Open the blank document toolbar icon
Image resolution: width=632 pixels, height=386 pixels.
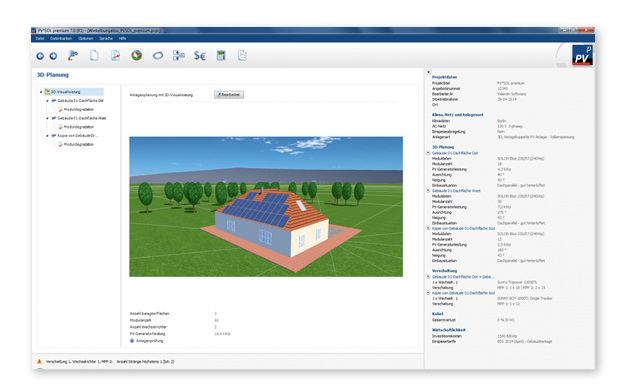click(94, 55)
